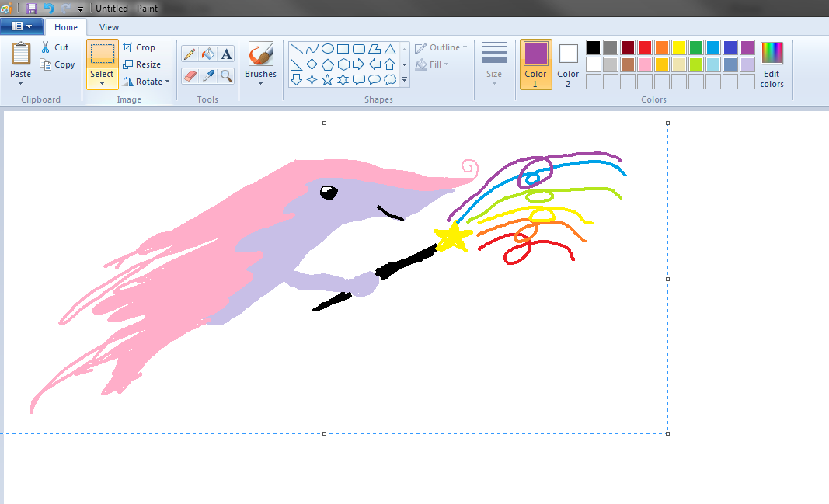Switch active color to Color 1

pos(535,64)
